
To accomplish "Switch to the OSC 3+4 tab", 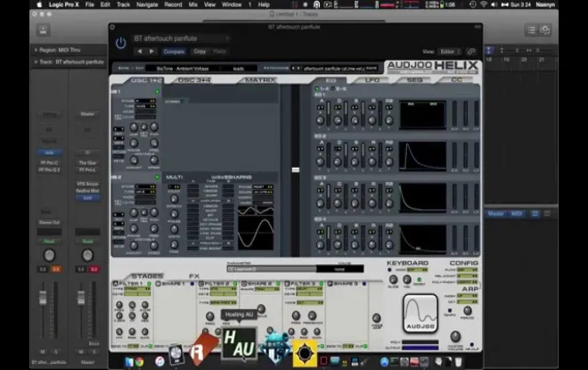I will tap(194, 80).
